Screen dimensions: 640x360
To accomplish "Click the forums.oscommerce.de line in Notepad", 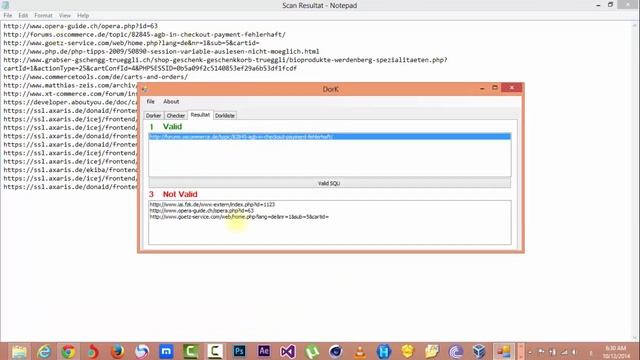I will click(144, 35).
